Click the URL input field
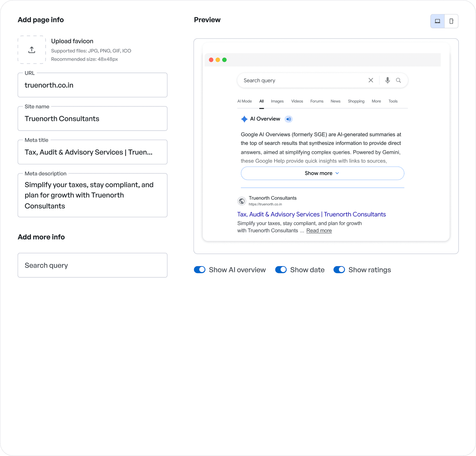Viewport: 476px width, 456px height. 93,85
